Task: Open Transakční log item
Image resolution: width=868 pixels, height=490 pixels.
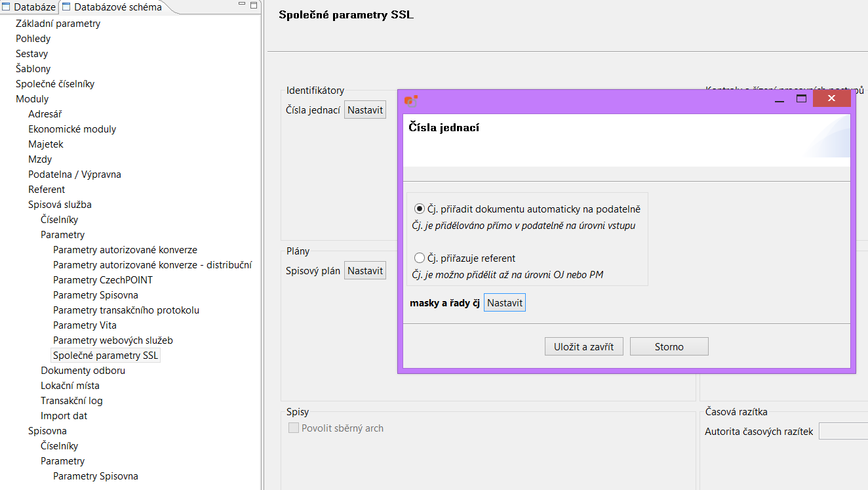Action: point(71,401)
